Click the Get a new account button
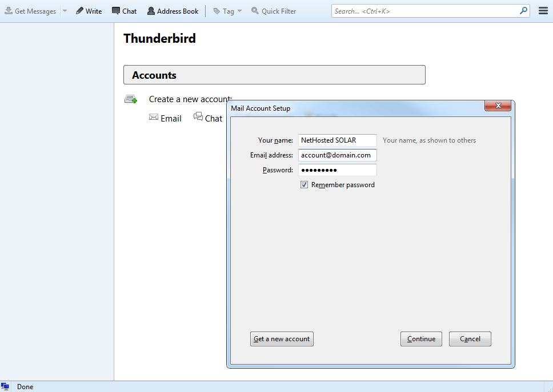Viewport: 553px width, 392px height. click(282, 339)
